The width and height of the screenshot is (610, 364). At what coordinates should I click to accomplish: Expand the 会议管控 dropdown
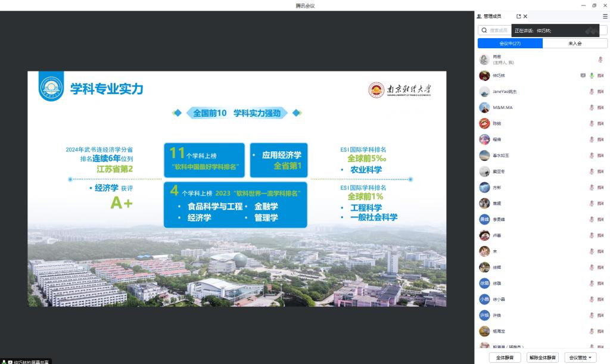pos(581,357)
